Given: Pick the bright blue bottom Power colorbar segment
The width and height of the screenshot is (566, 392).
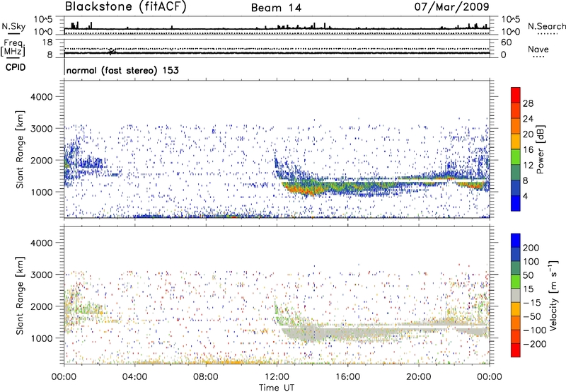Looking at the screenshot, I should (516, 204).
